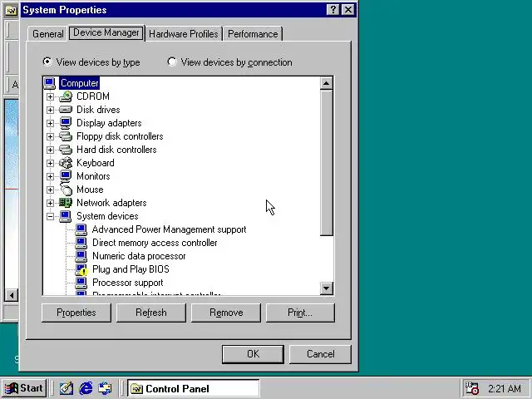Click the Advanced Power Management support icon
Screen dimensions: 532x399
pyautogui.click(x=81, y=229)
